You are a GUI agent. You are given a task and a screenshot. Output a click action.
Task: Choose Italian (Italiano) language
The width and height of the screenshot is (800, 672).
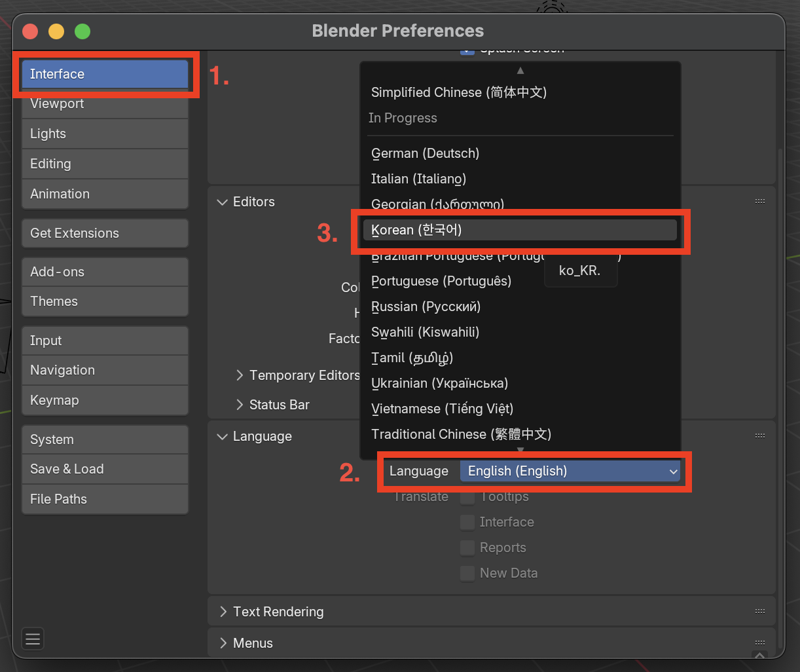coord(520,179)
